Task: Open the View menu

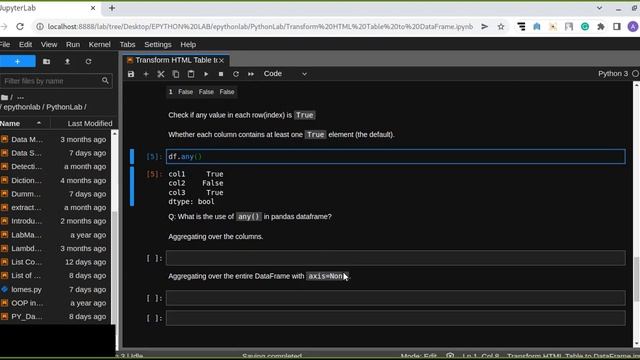Action: click(49, 44)
